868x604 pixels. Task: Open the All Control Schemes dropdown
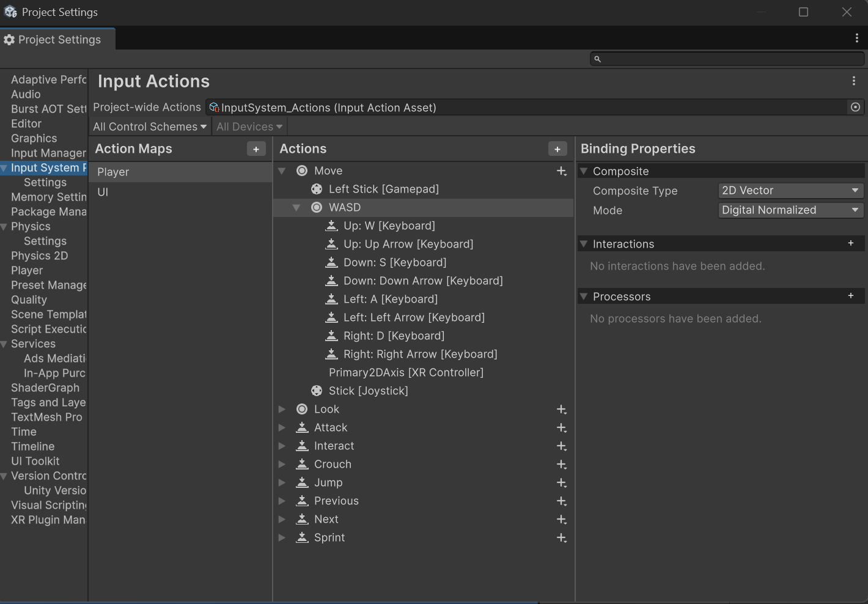[150, 127]
